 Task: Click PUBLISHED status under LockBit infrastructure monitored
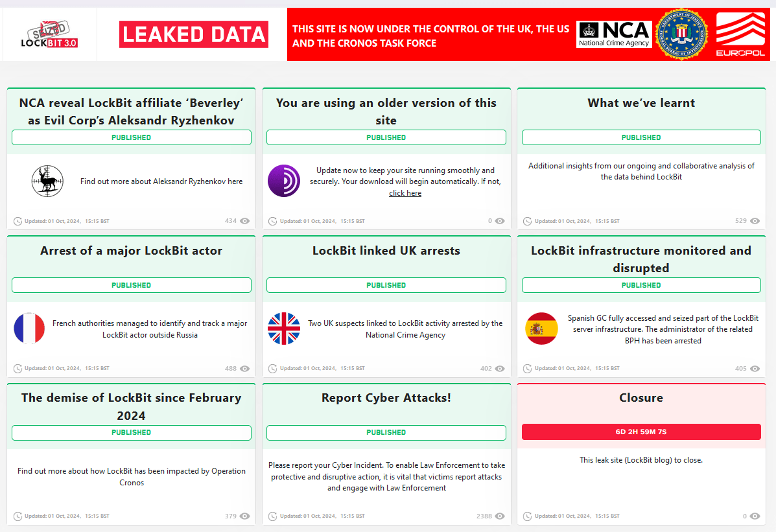point(641,285)
